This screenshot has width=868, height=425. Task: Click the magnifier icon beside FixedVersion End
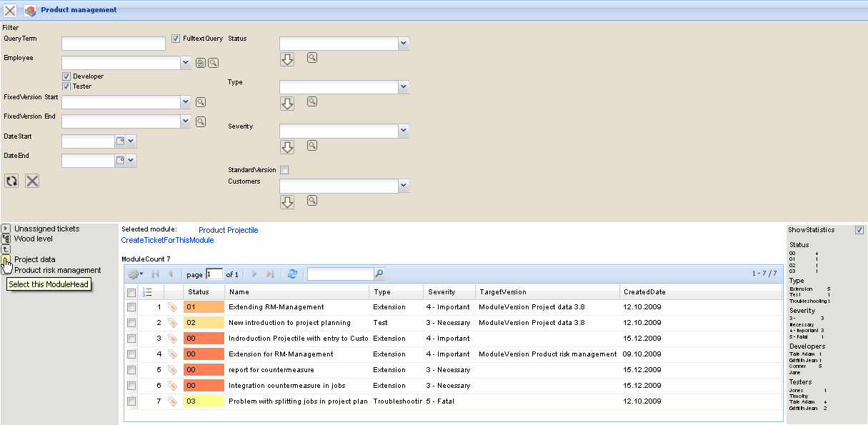click(x=201, y=121)
